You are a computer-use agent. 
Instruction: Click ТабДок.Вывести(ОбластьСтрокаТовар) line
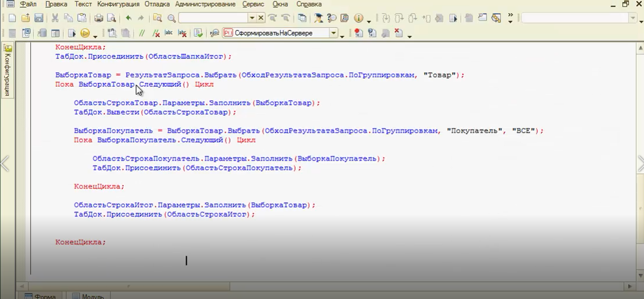(155, 112)
